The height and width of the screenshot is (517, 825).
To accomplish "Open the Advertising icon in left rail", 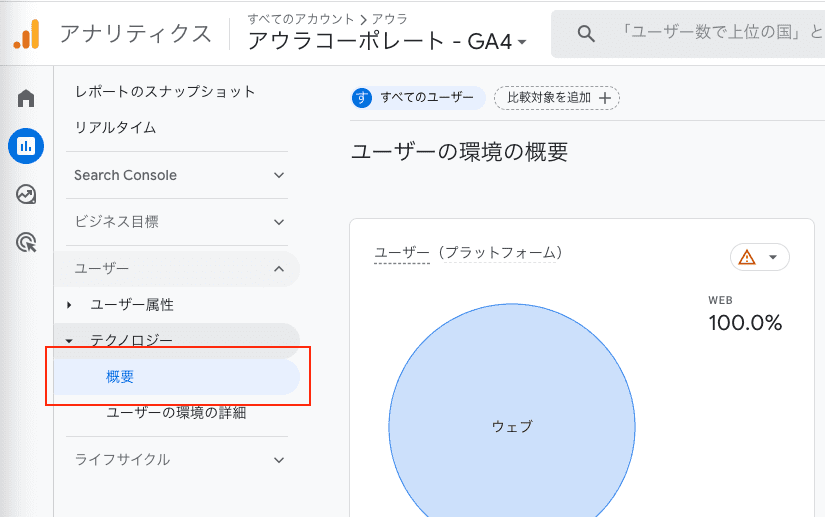I will point(26,241).
